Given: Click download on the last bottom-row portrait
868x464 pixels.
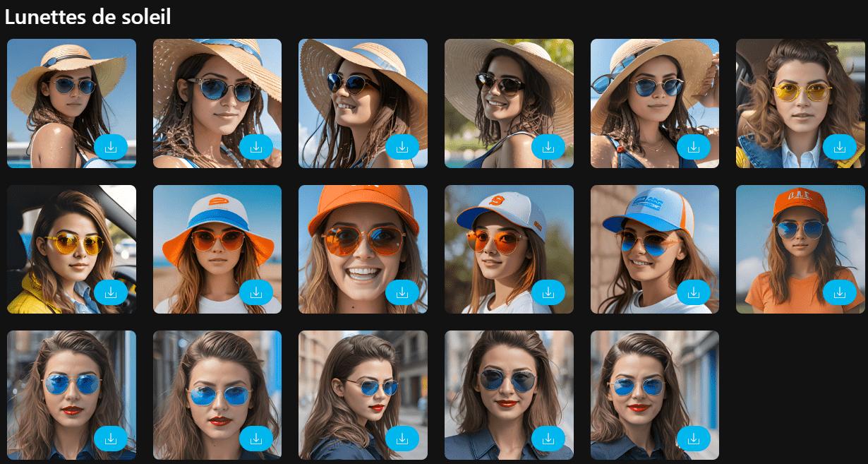Looking at the screenshot, I should pyautogui.click(x=694, y=438).
